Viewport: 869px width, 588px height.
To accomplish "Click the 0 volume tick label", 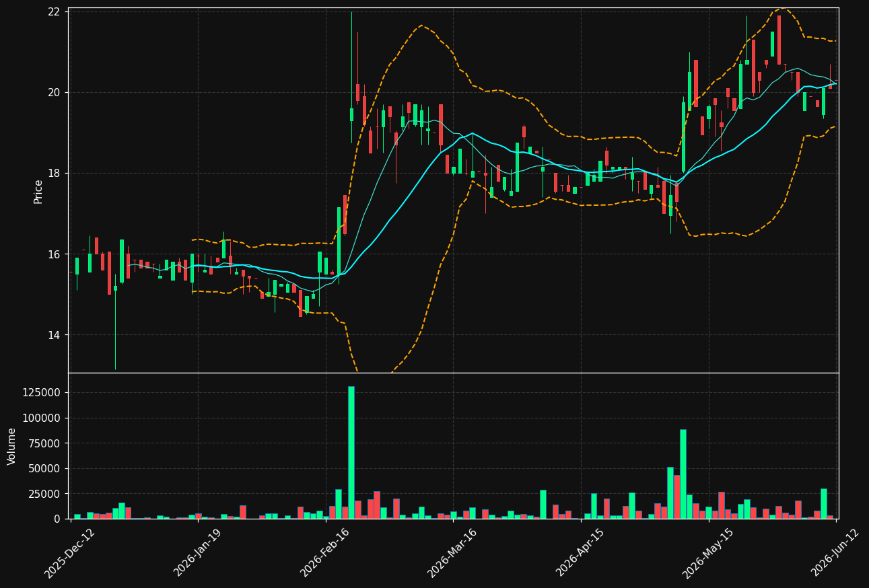I will [57, 519].
